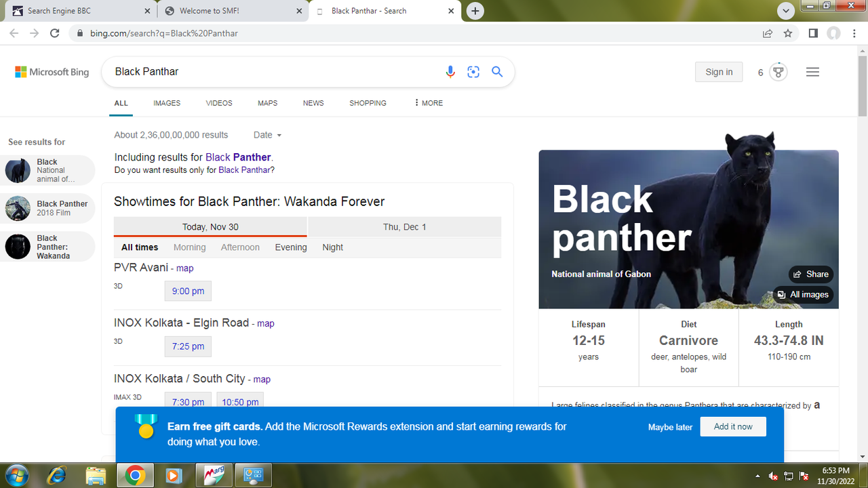This screenshot has height=488, width=868.
Task: Open the Bing hamburger menu
Action: click(812, 72)
